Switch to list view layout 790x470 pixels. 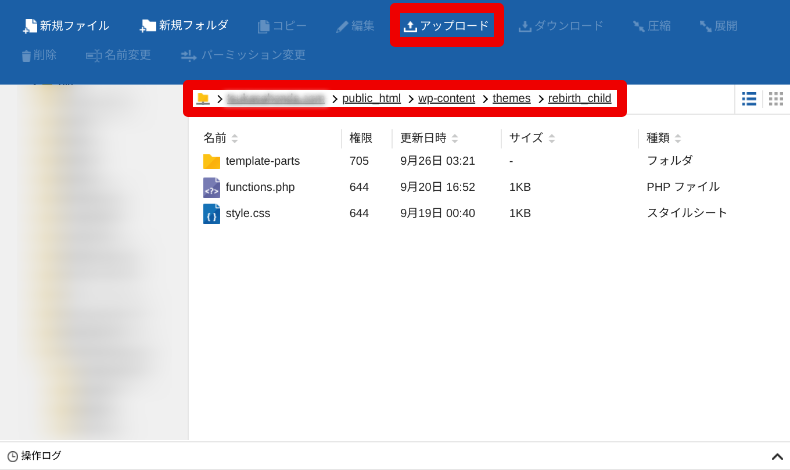(749, 99)
